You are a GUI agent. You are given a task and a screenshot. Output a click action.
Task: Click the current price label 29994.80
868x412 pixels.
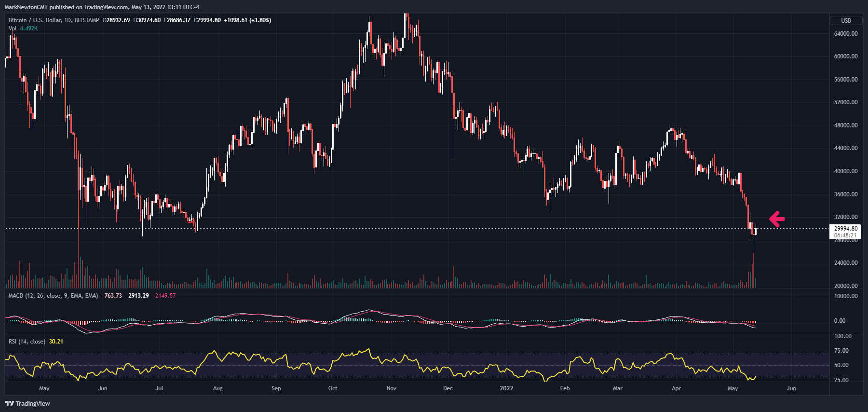(x=846, y=229)
